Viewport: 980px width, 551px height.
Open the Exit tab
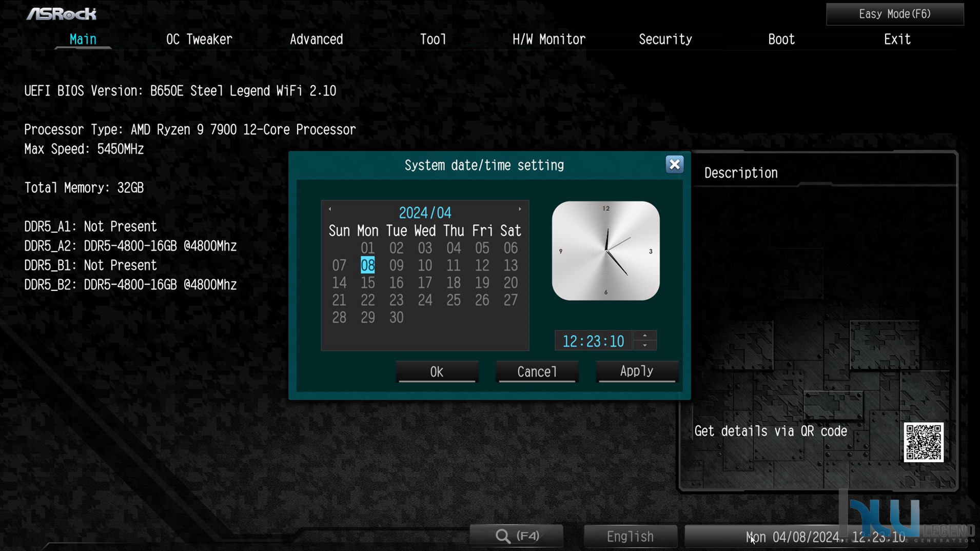pyautogui.click(x=897, y=40)
